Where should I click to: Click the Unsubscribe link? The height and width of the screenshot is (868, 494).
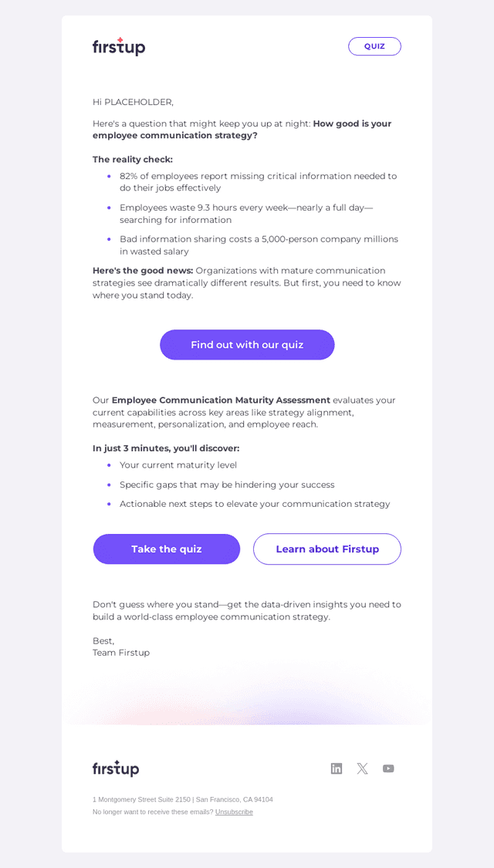tap(234, 812)
